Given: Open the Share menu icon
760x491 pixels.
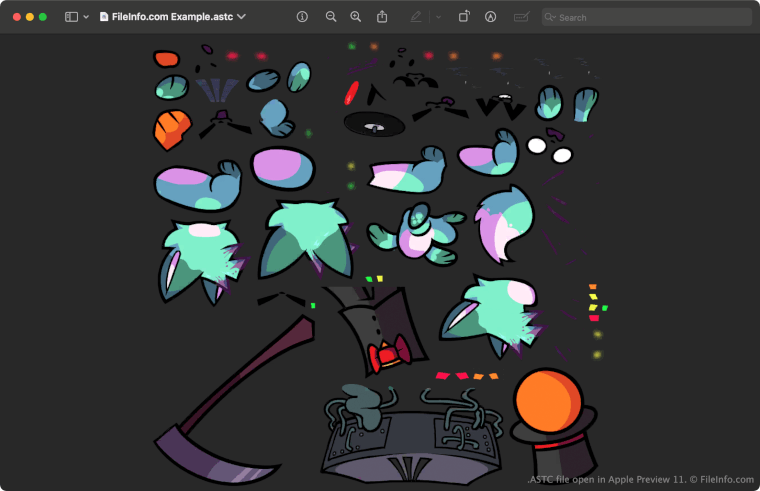Looking at the screenshot, I should 382,17.
